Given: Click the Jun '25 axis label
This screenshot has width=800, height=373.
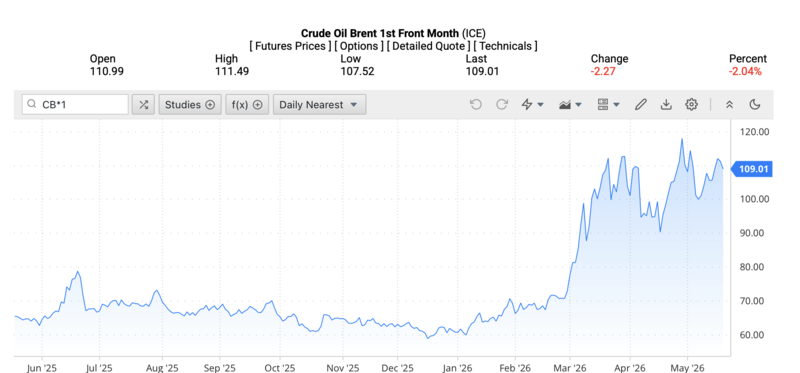Looking at the screenshot, I should 42,367.
